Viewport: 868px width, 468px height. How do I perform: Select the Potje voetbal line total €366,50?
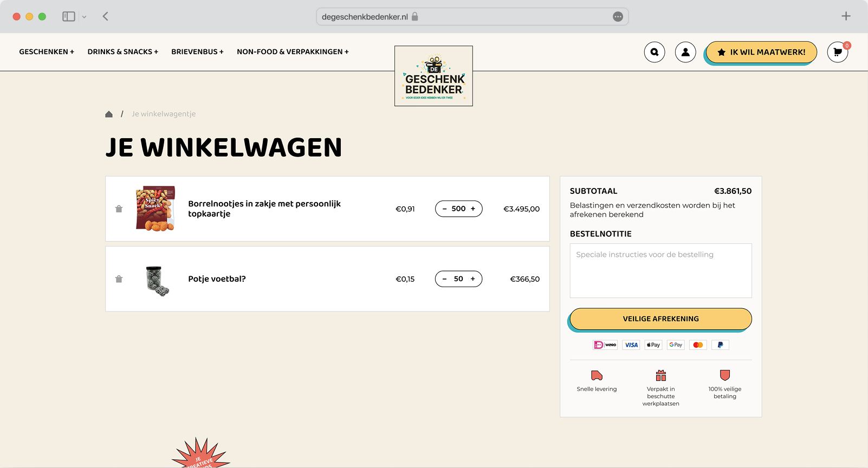coord(525,279)
